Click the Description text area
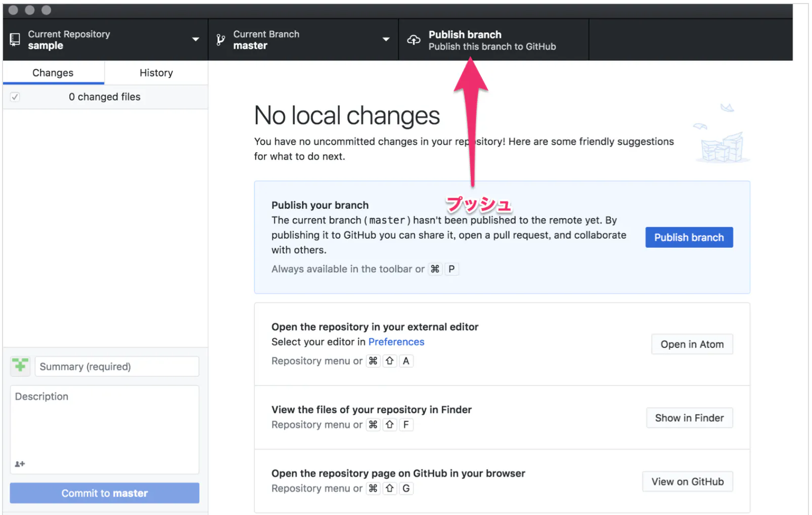The image size is (812, 515). [105, 430]
